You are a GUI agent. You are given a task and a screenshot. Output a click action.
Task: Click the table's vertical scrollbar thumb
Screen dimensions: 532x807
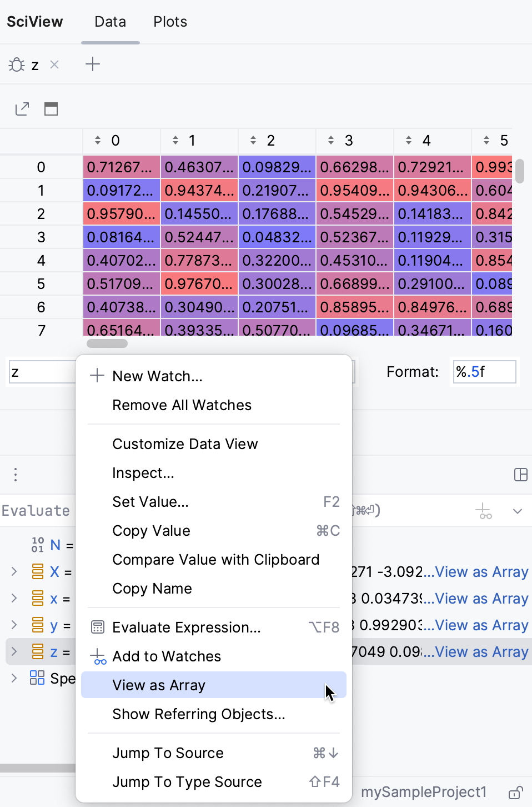[x=520, y=171]
